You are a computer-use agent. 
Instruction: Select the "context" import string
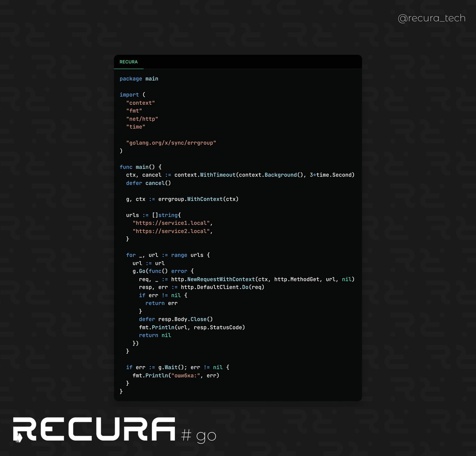pos(140,103)
